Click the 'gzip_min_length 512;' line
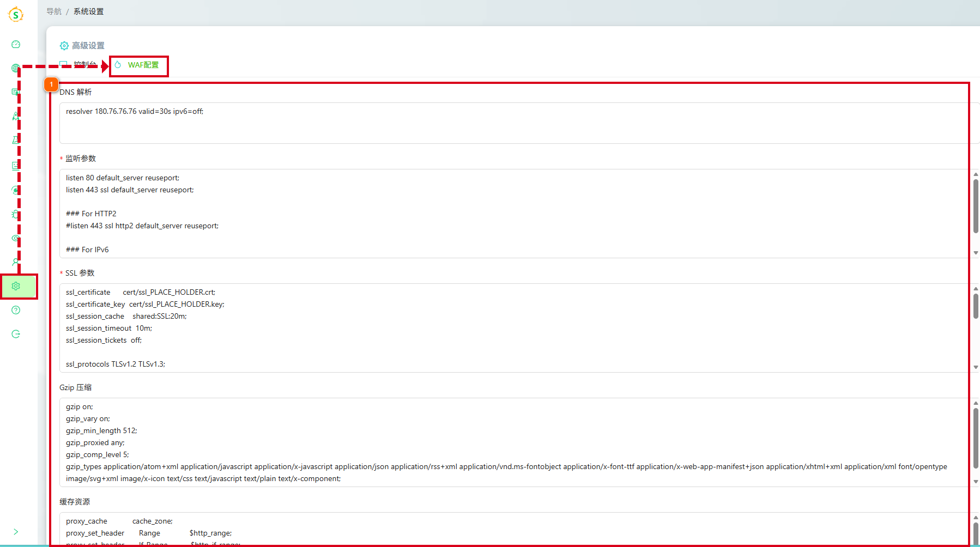Viewport: 980px width, 547px height. 101,430
